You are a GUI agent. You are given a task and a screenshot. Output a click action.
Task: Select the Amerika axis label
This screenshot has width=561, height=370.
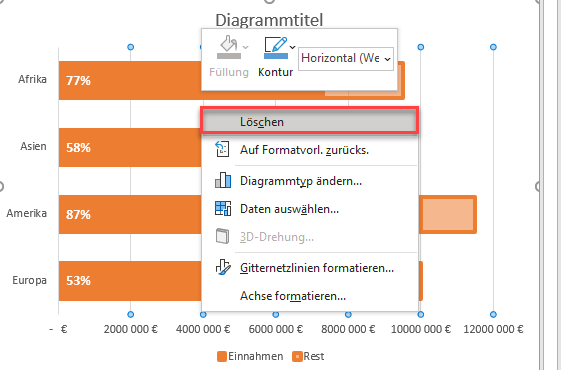coord(26,213)
